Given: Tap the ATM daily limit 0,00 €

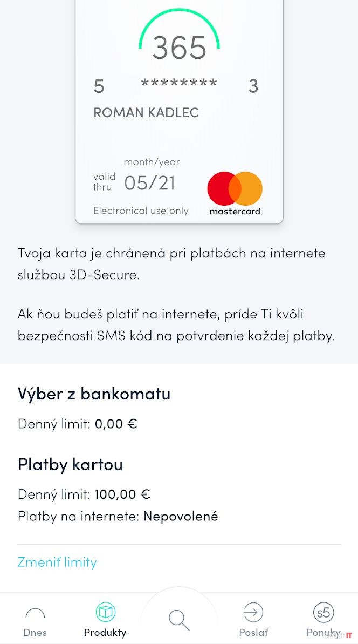Looking at the screenshot, I should (116, 424).
